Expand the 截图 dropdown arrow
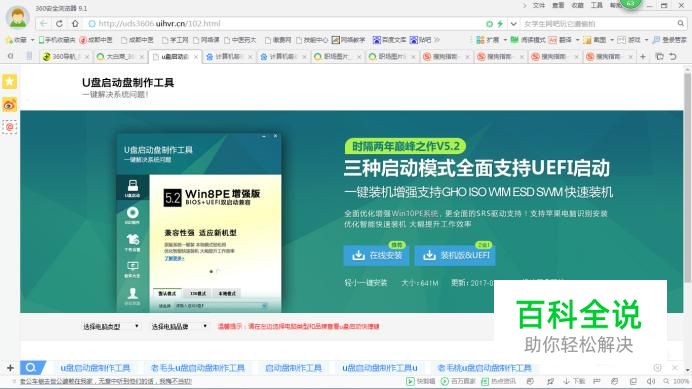 point(612,40)
